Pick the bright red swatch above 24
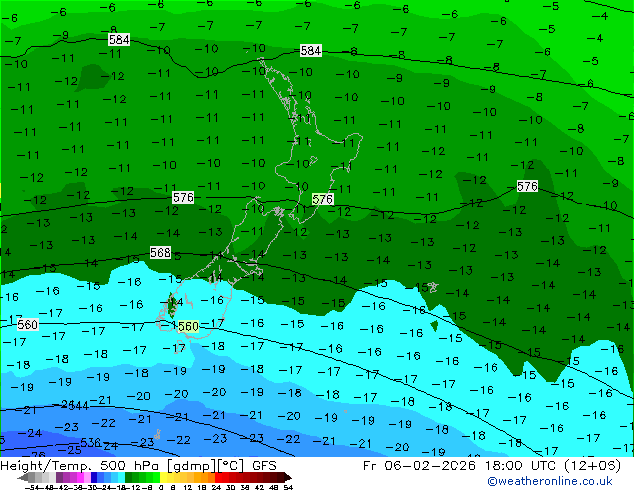 tap(218, 477)
